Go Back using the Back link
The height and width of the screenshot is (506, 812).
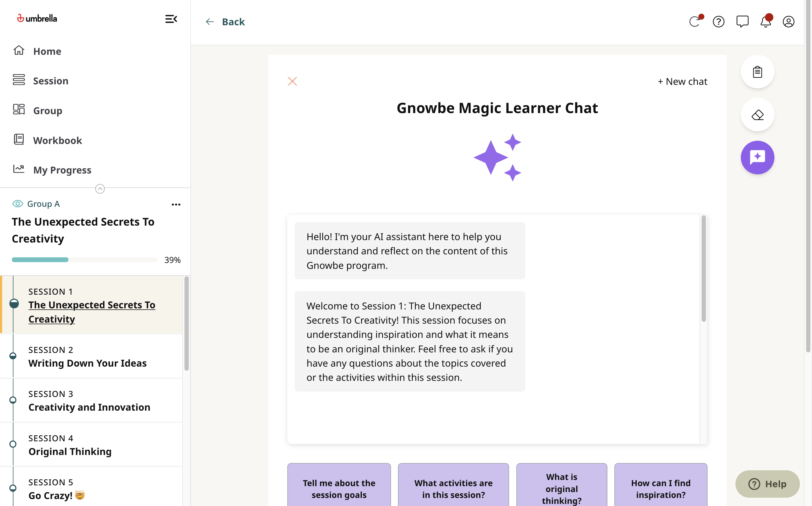pyautogui.click(x=233, y=22)
